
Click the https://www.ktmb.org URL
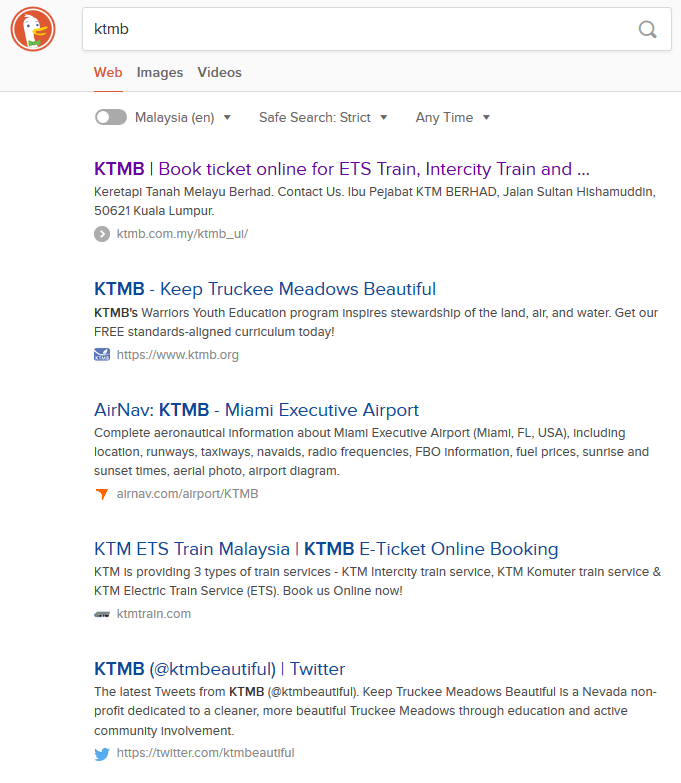click(x=178, y=355)
